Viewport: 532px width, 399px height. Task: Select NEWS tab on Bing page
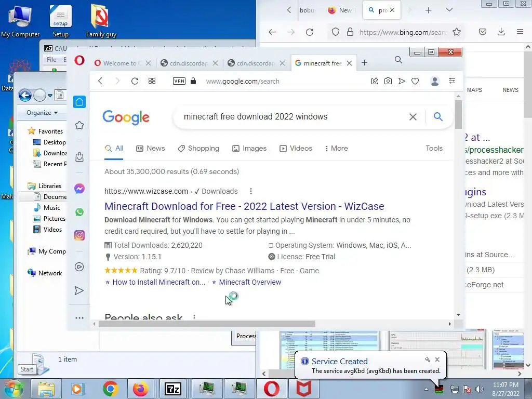[510, 90]
